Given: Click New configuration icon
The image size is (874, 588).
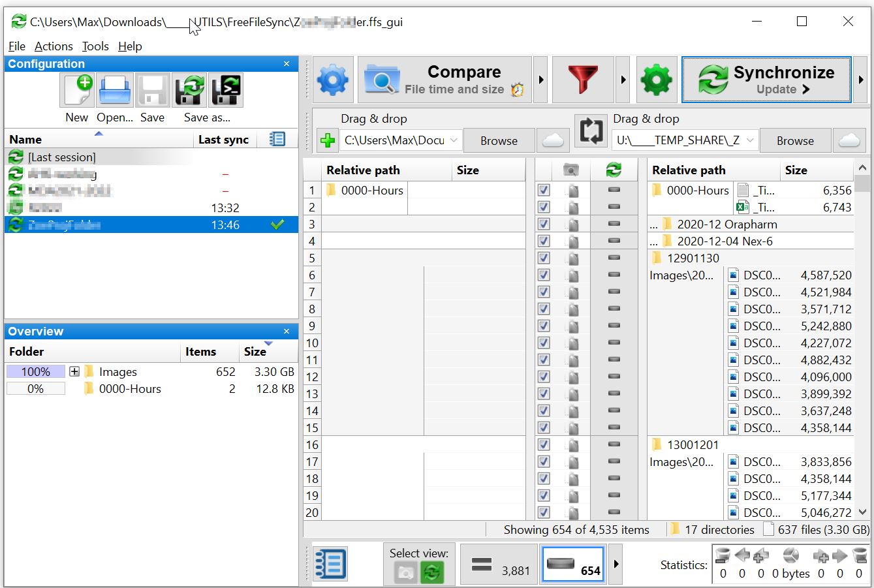Looking at the screenshot, I should click(x=77, y=91).
